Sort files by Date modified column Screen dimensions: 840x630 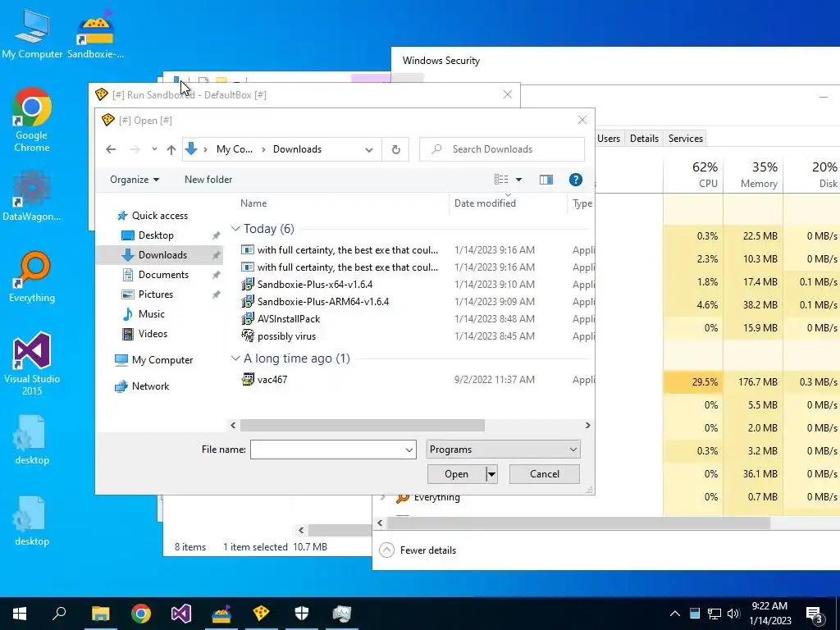point(508,203)
